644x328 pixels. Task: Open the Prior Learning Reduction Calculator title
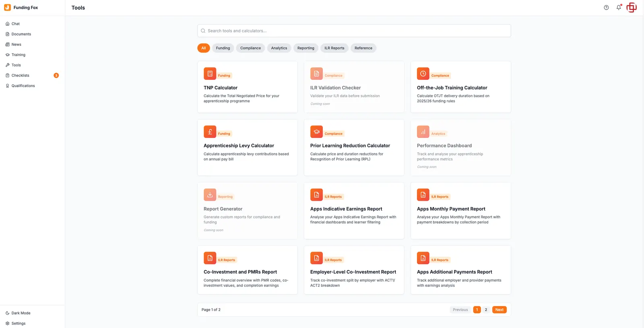pyautogui.click(x=350, y=146)
